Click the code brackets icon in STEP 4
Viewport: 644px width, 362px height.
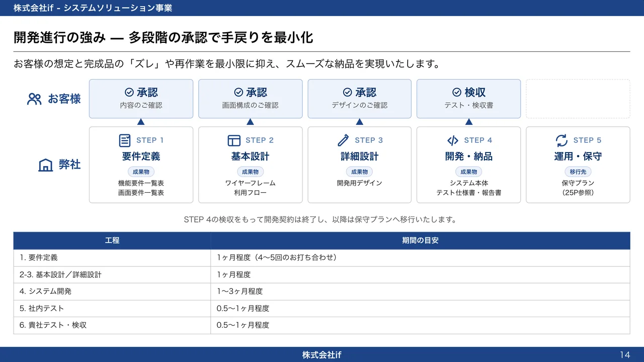(453, 140)
